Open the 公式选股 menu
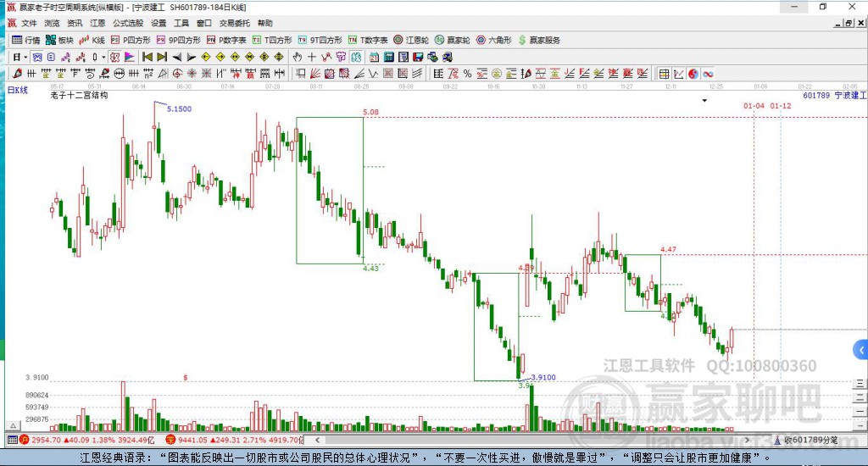Image resolution: width=868 pixels, height=466 pixels. point(128,23)
